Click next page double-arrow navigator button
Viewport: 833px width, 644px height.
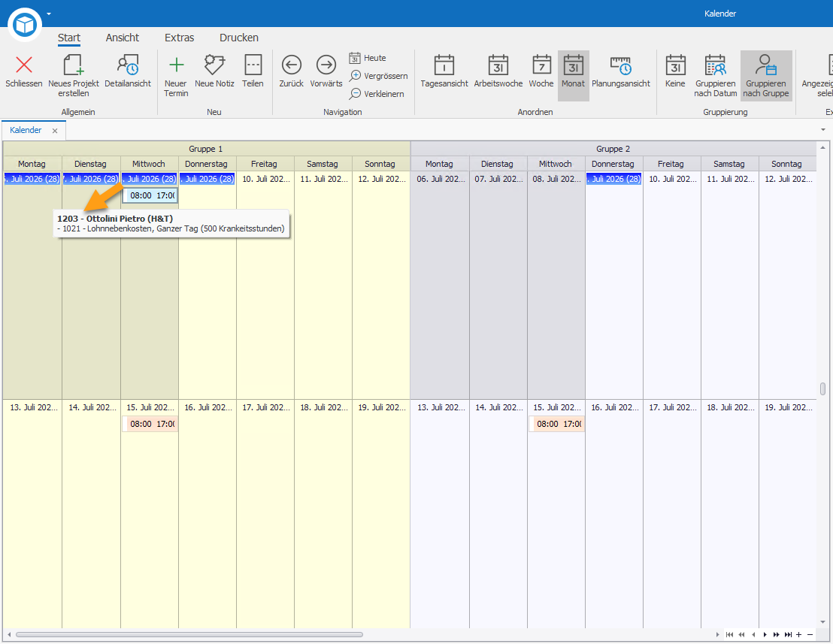tap(776, 634)
